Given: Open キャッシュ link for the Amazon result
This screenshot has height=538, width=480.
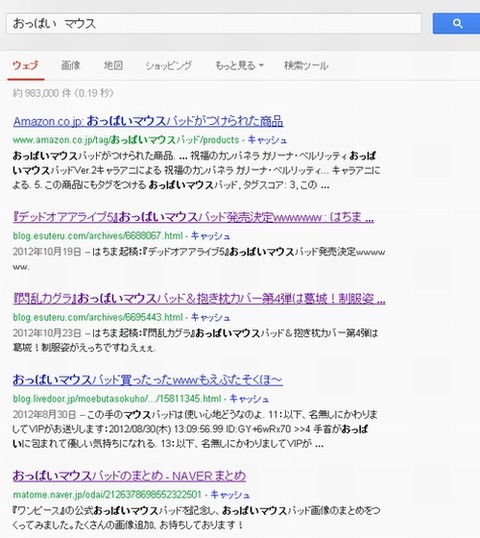Looking at the screenshot, I should click(x=267, y=140).
